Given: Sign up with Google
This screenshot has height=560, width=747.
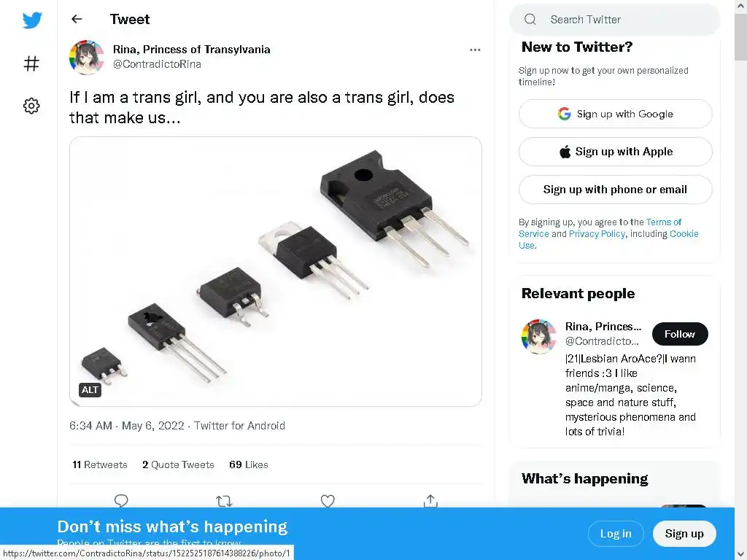Looking at the screenshot, I should tap(615, 114).
